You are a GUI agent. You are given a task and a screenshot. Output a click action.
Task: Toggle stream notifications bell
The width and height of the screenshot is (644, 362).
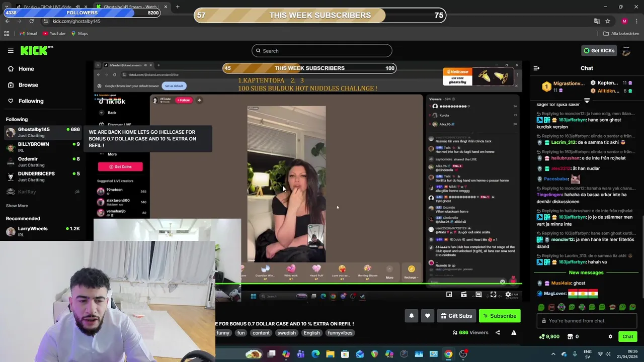point(412,316)
